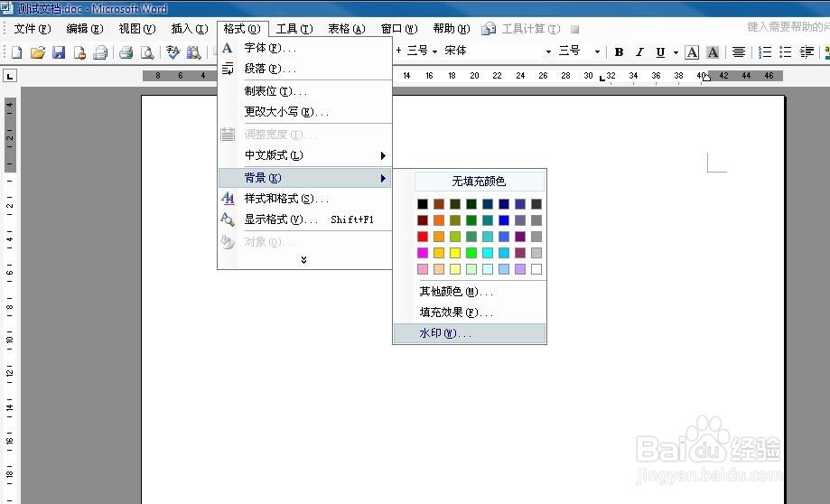Print the document with the printer icon

coord(126,52)
